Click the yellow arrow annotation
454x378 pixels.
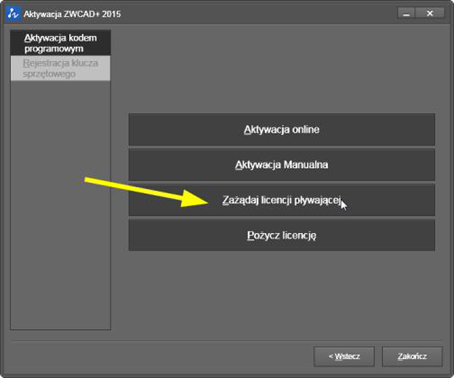[147, 192]
